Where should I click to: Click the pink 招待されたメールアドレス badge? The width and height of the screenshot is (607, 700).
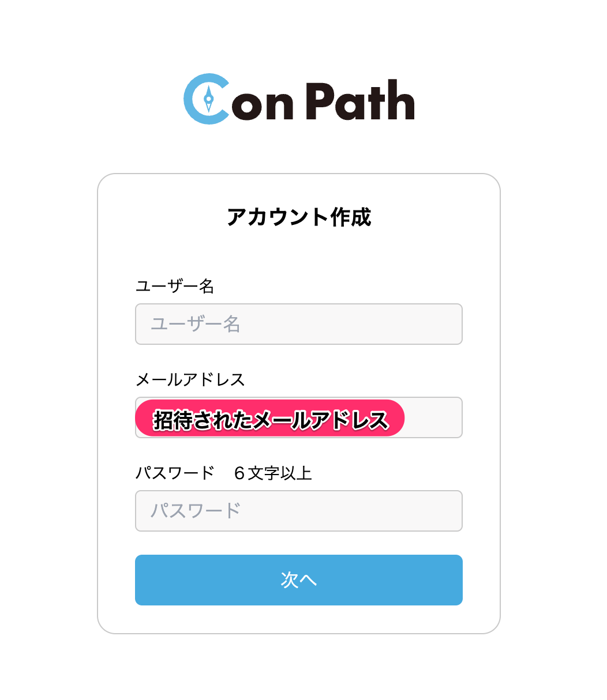pyautogui.click(x=270, y=419)
